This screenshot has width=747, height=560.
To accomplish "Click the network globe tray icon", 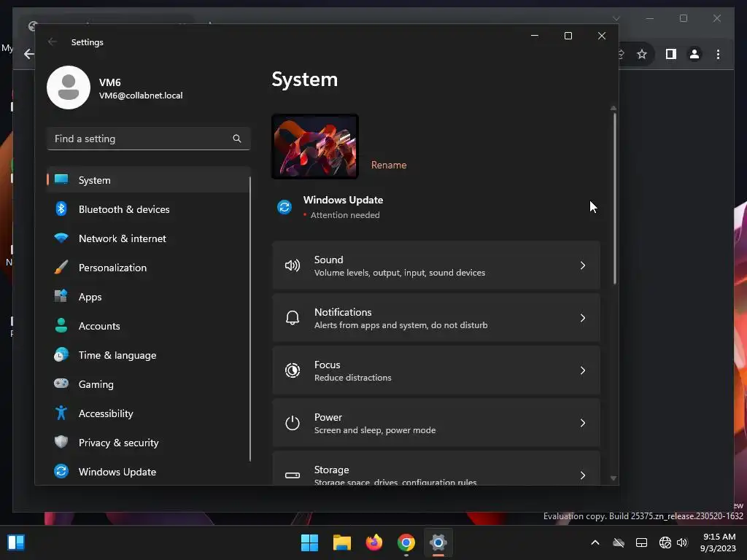I will [x=665, y=542].
